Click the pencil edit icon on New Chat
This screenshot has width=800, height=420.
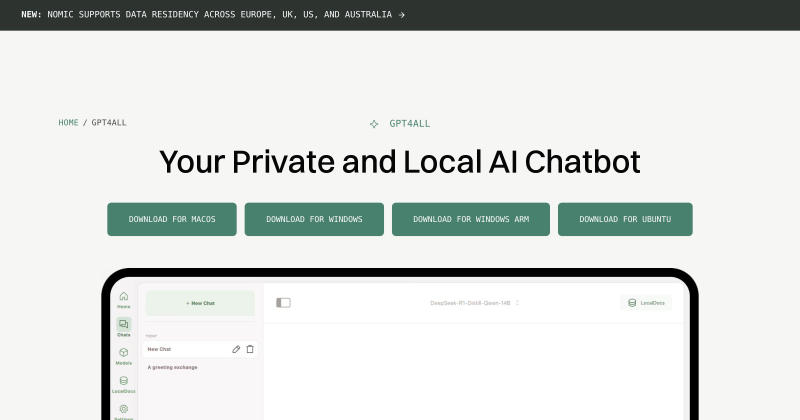[236, 349]
